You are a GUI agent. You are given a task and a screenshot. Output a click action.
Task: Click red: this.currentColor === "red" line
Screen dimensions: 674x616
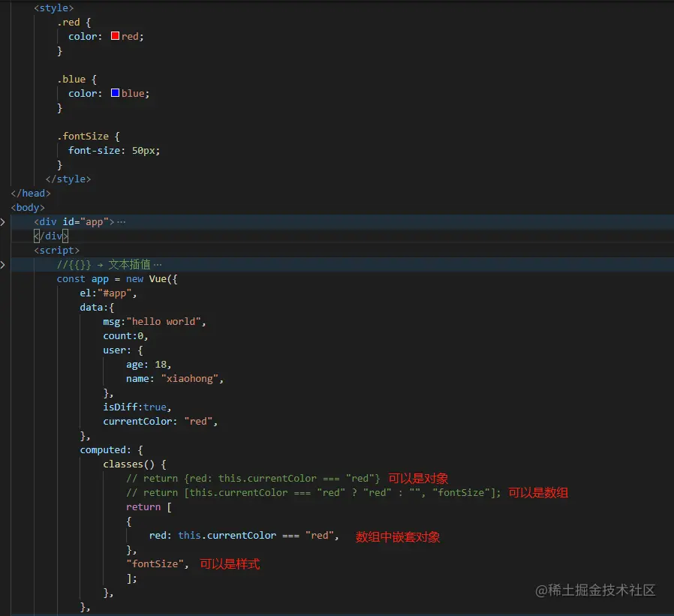click(x=244, y=536)
